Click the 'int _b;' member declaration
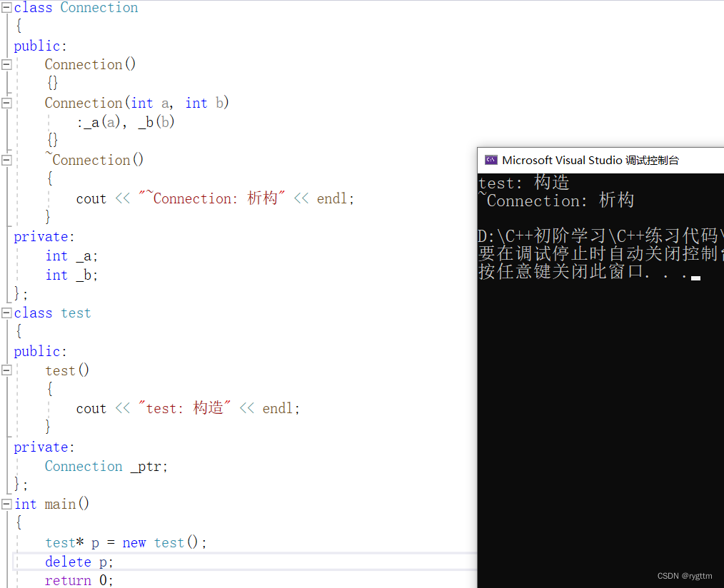Screen dimensions: 724x588 pos(71,275)
